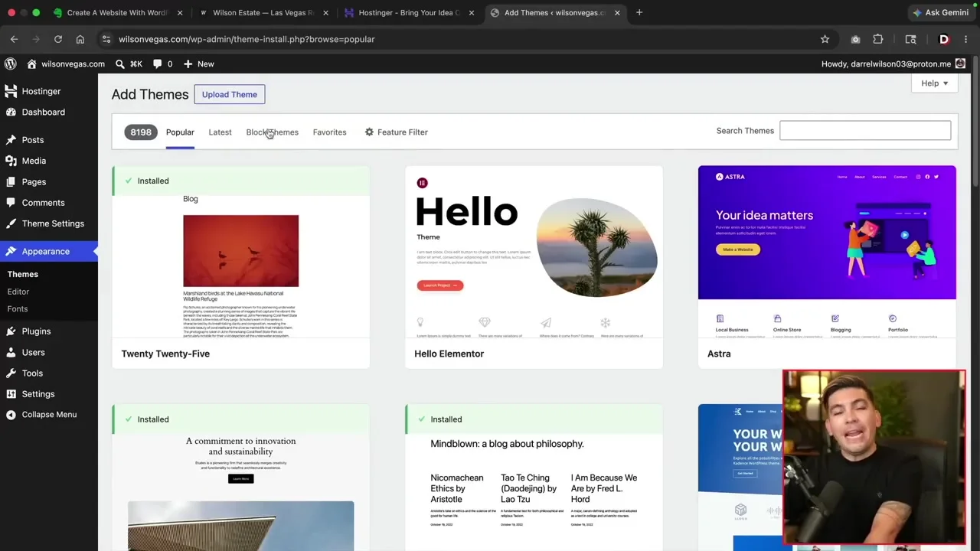Click the site info icon in address bar
This screenshot has height=551, width=980.
coord(106,39)
